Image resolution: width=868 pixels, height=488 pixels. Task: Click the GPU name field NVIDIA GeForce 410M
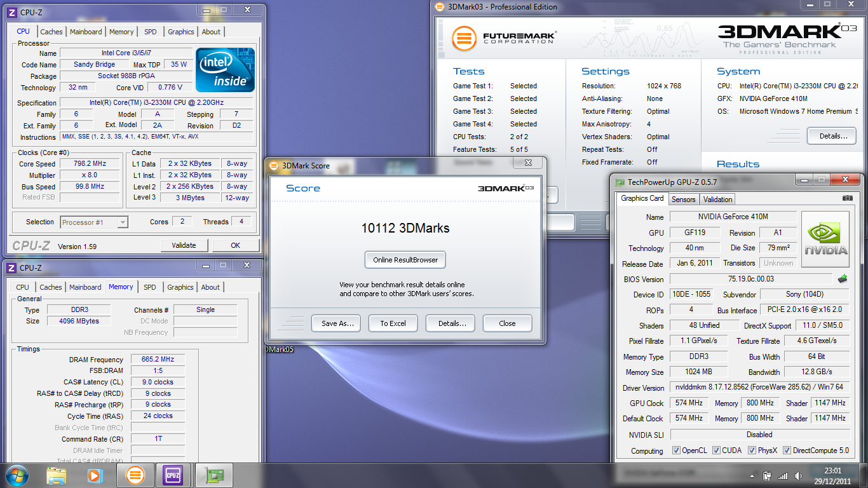tap(733, 217)
